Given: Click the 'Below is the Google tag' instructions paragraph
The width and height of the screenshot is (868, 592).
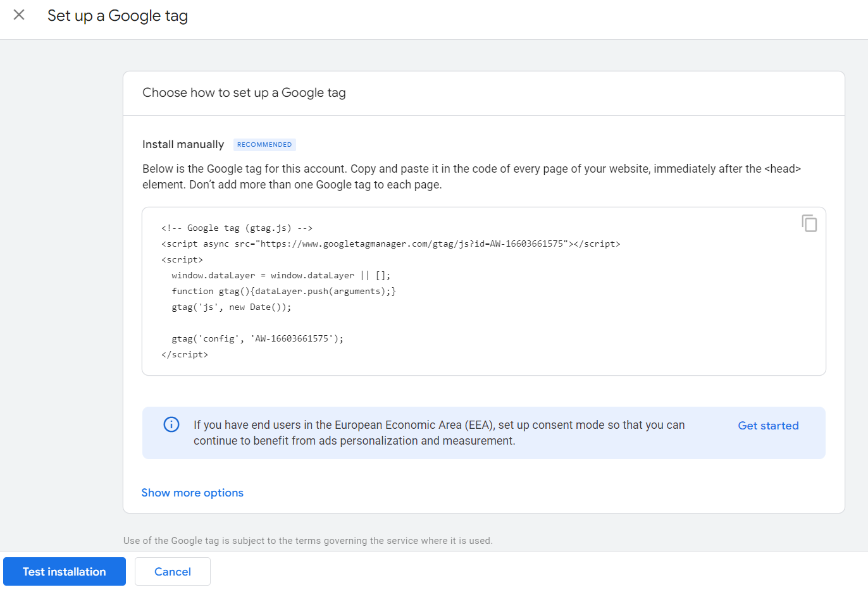Looking at the screenshot, I should coord(472,176).
